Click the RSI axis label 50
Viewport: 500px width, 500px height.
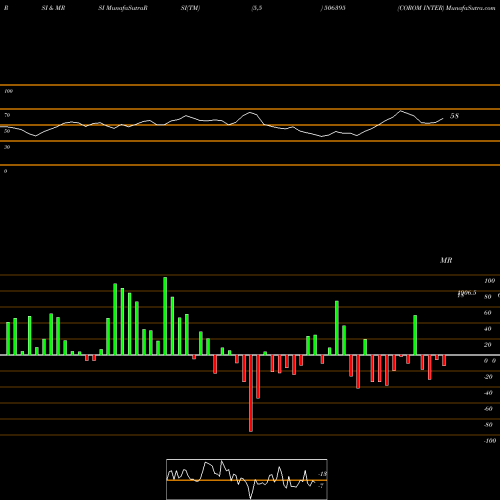point(7,131)
